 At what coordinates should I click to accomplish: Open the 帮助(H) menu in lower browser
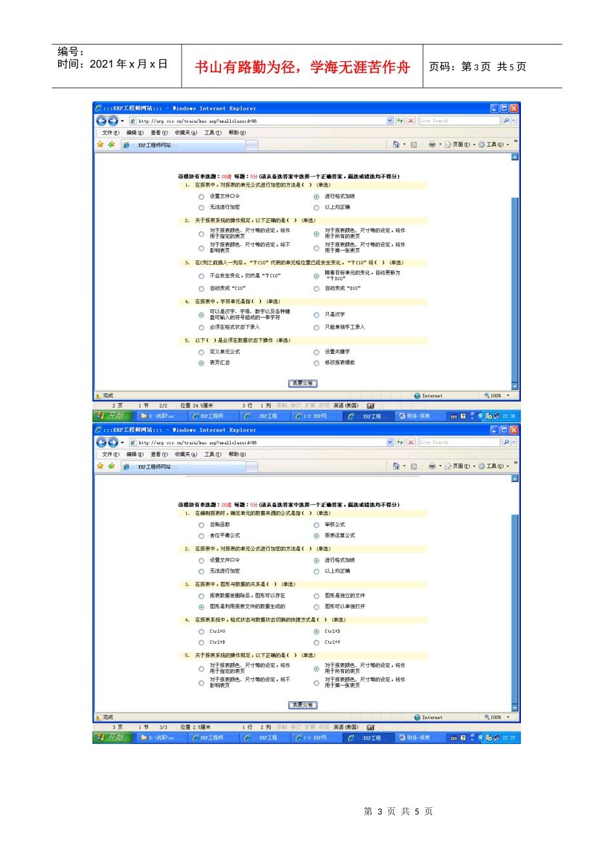pyautogui.click(x=237, y=455)
